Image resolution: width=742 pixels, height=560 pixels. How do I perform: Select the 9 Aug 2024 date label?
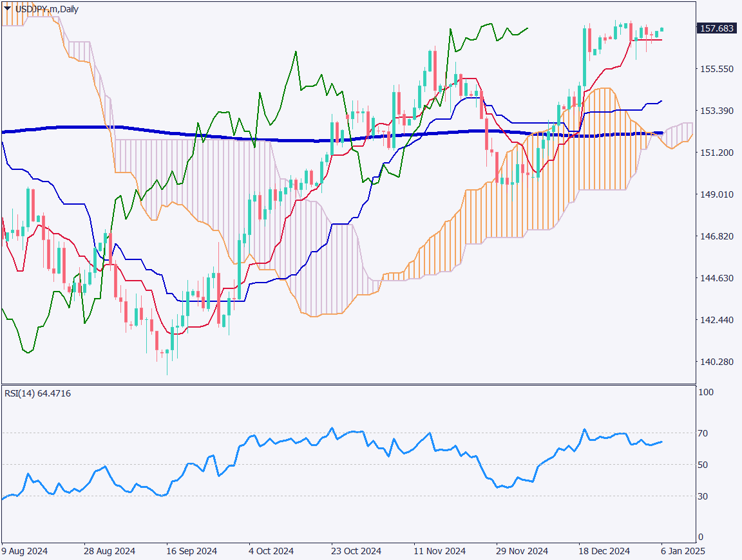[24, 551]
